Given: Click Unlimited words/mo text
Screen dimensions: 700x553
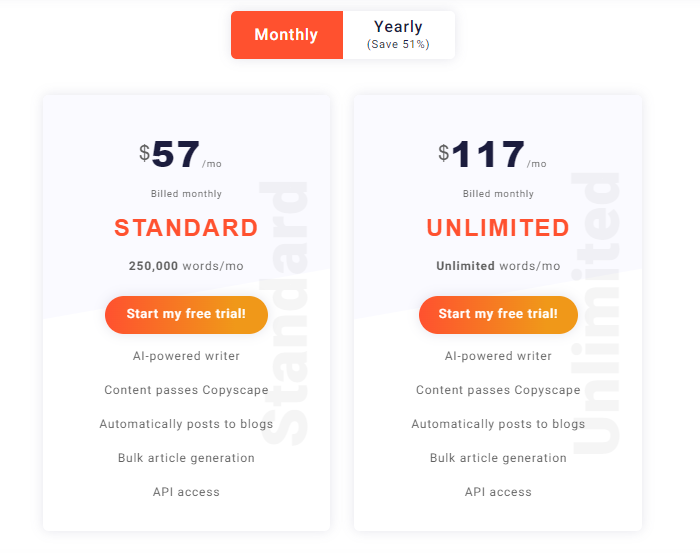Looking at the screenshot, I should coord(498,266).
